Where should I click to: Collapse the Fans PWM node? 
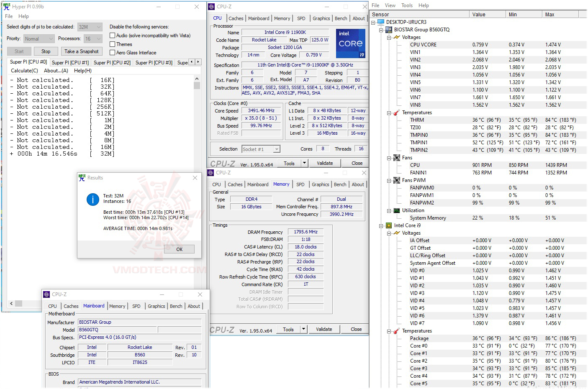389,180
